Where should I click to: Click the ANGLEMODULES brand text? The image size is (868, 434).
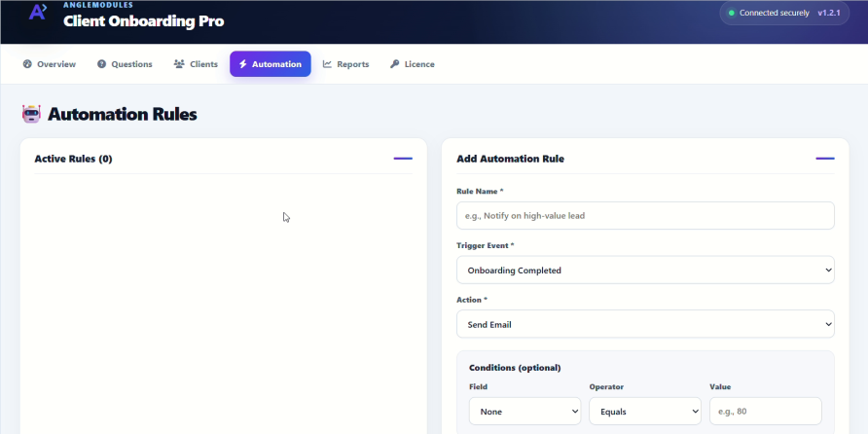tap(98, 5)
